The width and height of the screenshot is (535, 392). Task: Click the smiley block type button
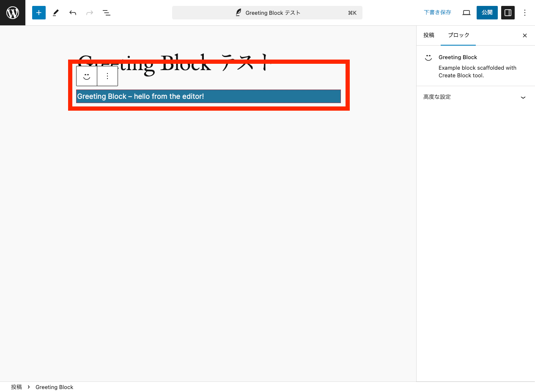(87, 76)
